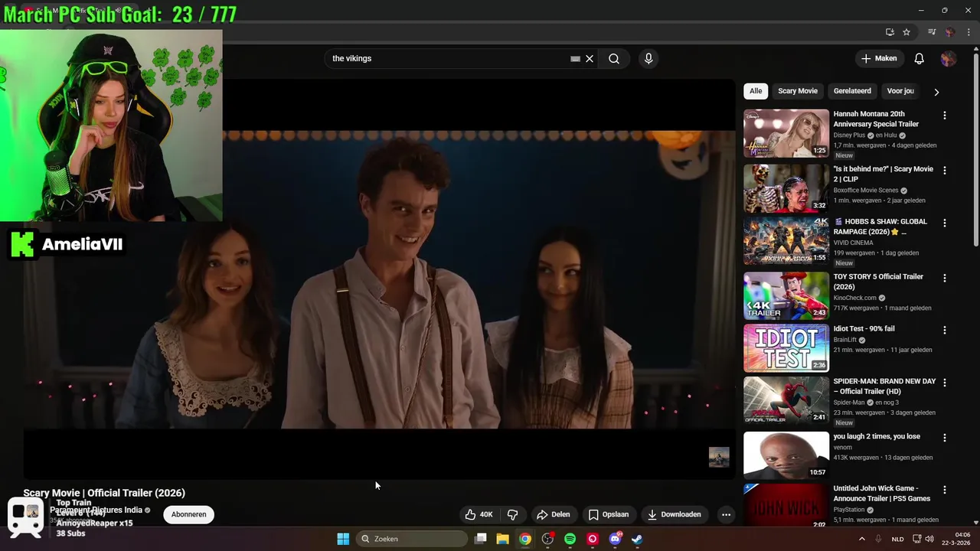This screenshot has height=551, width=980.
Task: Open Chrome profile avatar in toolbar
Action: 950,32
